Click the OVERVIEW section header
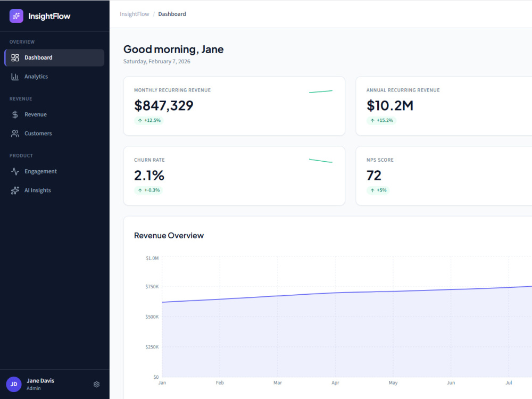Image resolution: width=532 pixels, height=399 pixels. 22,42
